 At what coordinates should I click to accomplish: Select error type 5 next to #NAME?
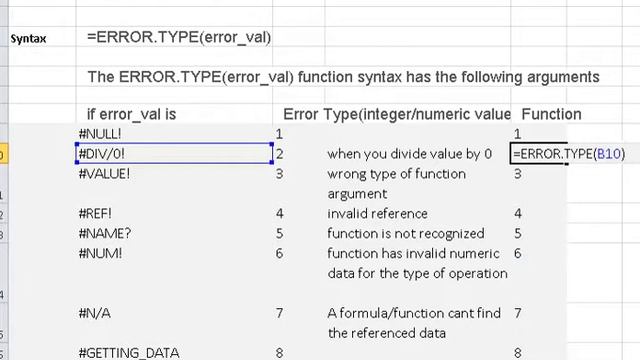click(x=279, y=233)
